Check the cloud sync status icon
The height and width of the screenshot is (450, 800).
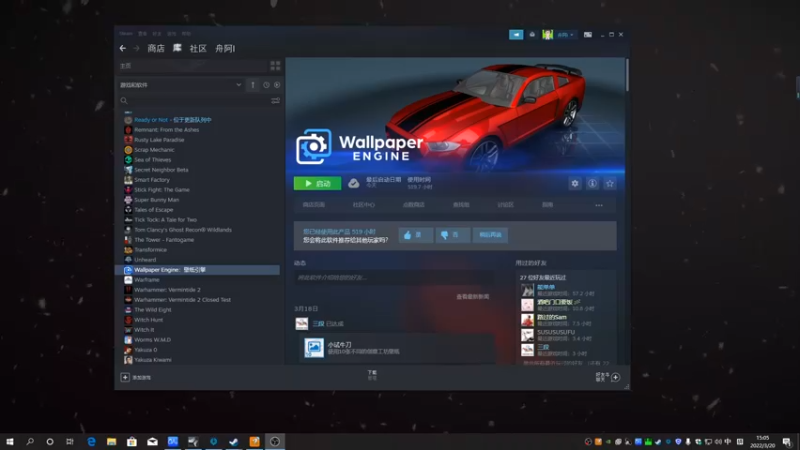[354, 183]
